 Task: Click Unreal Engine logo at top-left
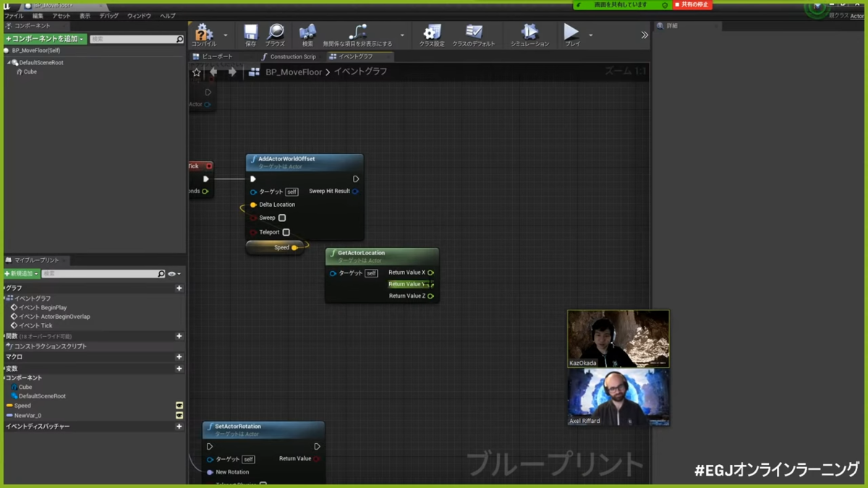pyautogui.click(x=7, y=5)
